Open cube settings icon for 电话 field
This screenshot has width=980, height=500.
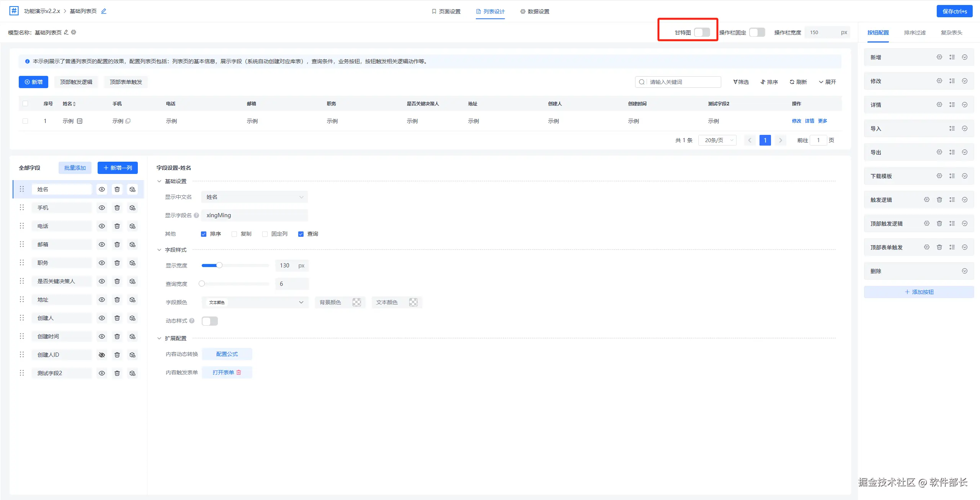pos(132,226)
